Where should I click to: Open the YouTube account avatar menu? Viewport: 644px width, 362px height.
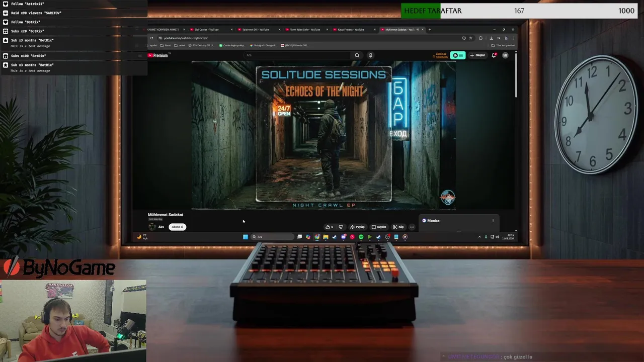pos(505,55)
